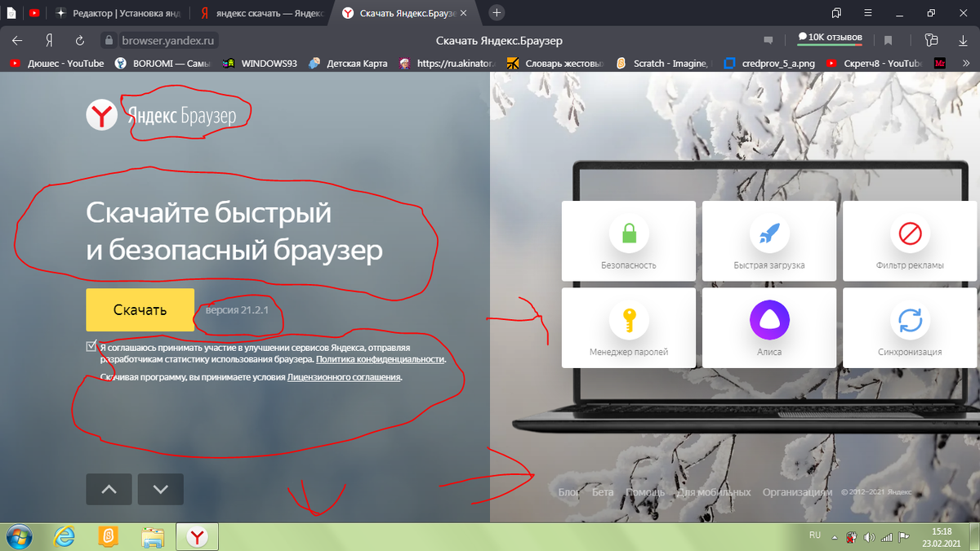
Task: Open the Детская Карта bookmark
Action: [348, 63]
